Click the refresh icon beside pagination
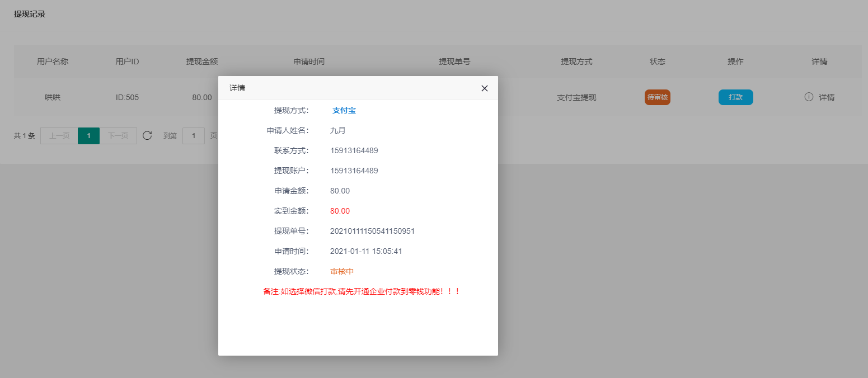This screenshot has width=868, height=378. [x=147, y=135]
